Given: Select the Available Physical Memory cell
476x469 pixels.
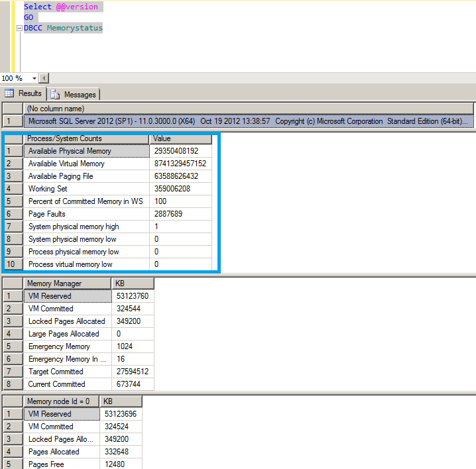Looking at the screenshot, I should tap(86, 151).
